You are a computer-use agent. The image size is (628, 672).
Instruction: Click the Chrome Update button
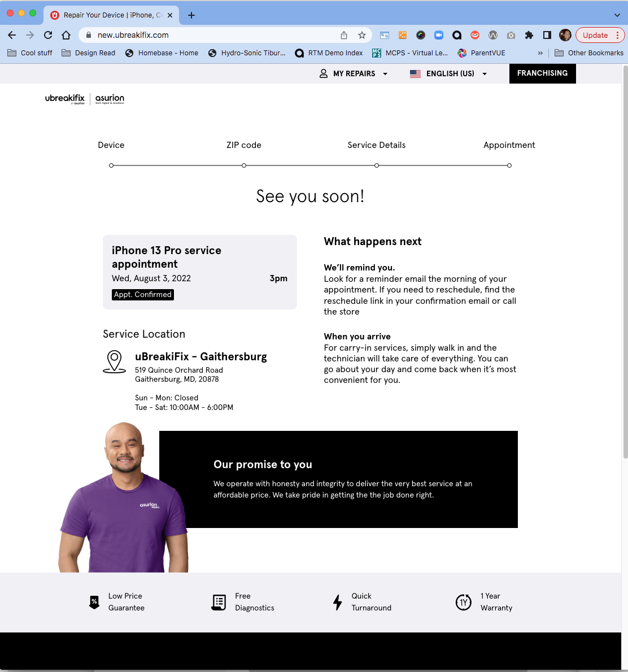(x=595, y=35)
